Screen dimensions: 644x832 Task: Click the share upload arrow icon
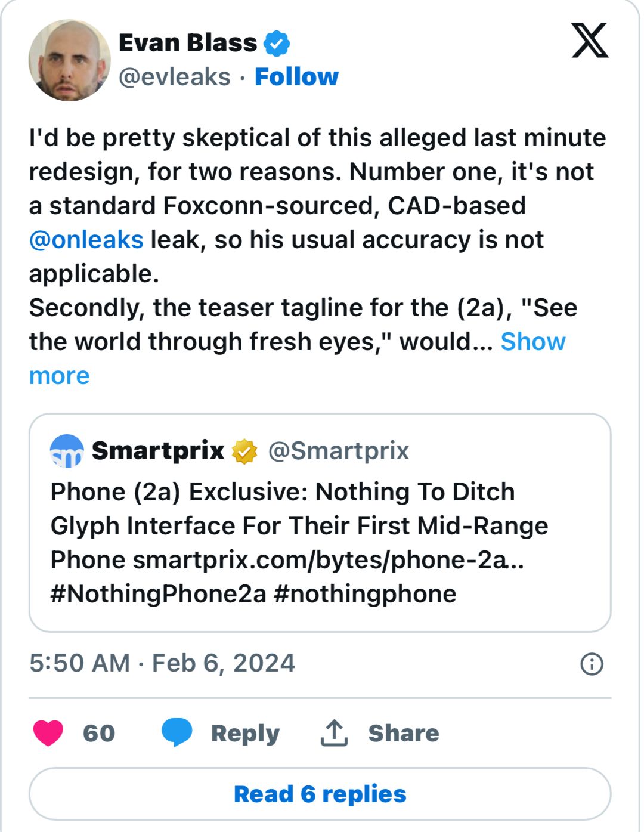(x=334, y=733)
